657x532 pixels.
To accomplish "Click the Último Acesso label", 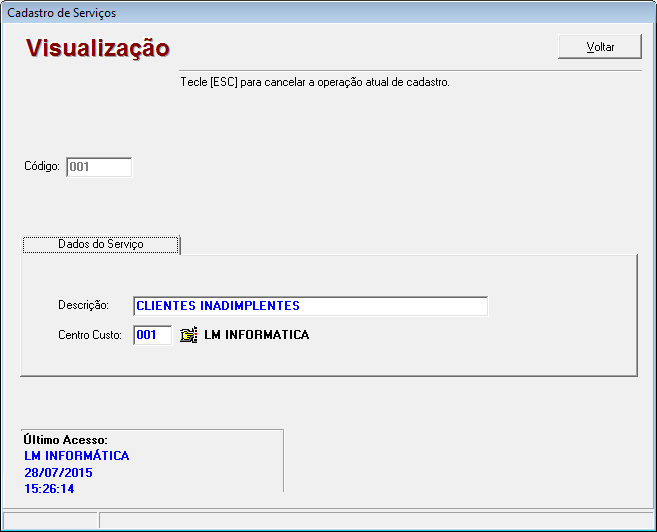I will pos(65,440).
